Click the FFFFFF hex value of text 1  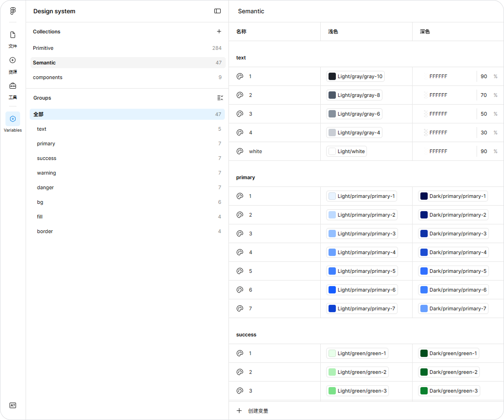(x=438, y=76)
